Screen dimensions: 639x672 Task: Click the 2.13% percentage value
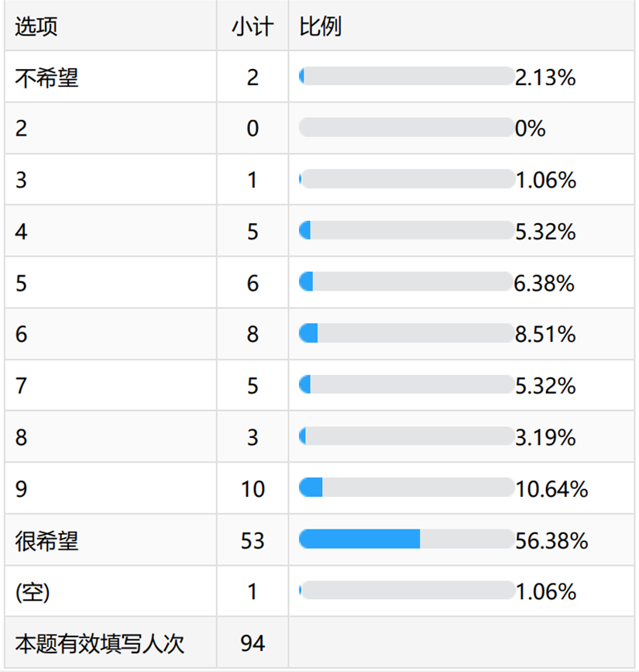545,78
